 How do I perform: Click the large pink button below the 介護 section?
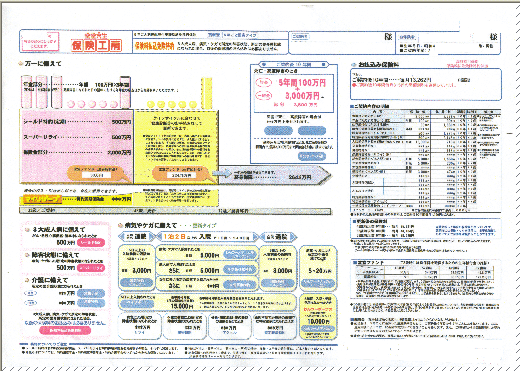pyautogui.click(x=65, y=330)
